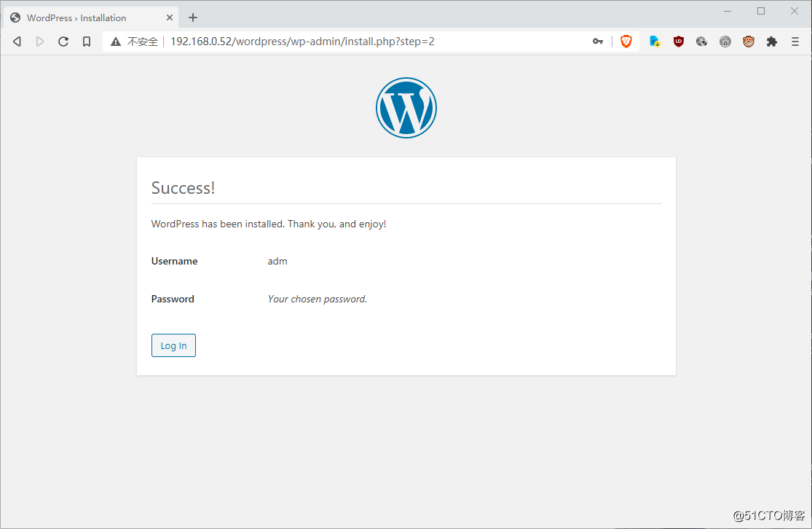Click 'Your chosen password.' text
The image size is (812, 529).
point(317,299)
